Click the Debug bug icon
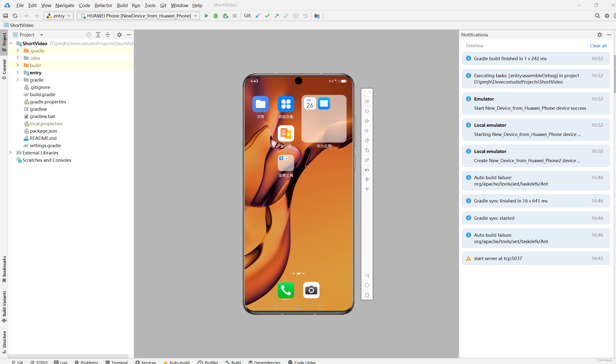 pyautogui.click(x=216, y=16)
